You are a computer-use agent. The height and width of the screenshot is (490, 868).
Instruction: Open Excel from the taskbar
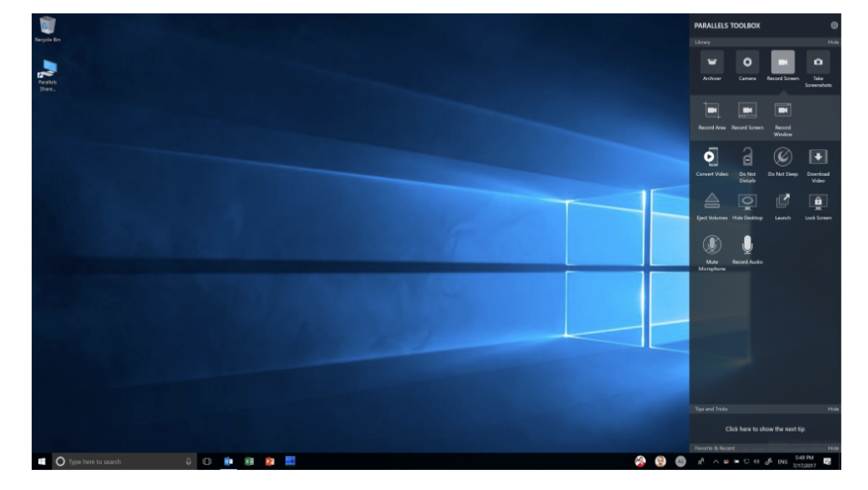249,461
